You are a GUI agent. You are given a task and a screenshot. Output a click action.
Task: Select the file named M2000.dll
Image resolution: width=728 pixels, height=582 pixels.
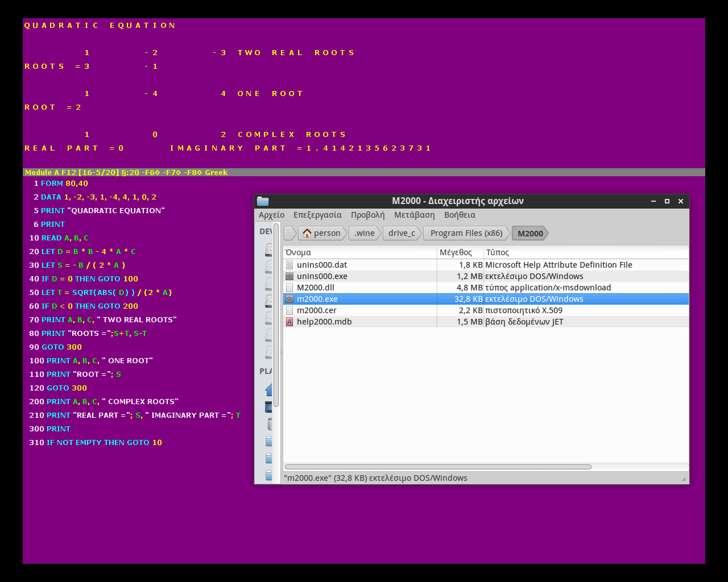click(x=316, y=288)
